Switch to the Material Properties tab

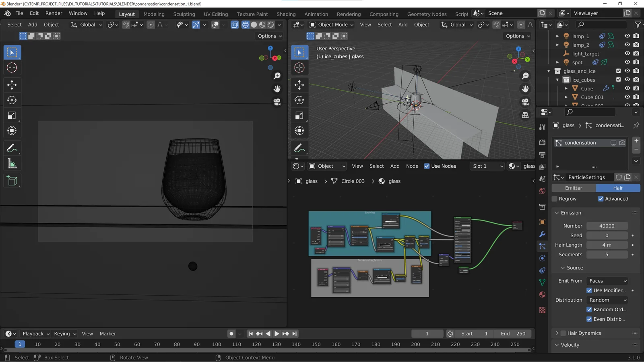(542, 294)
